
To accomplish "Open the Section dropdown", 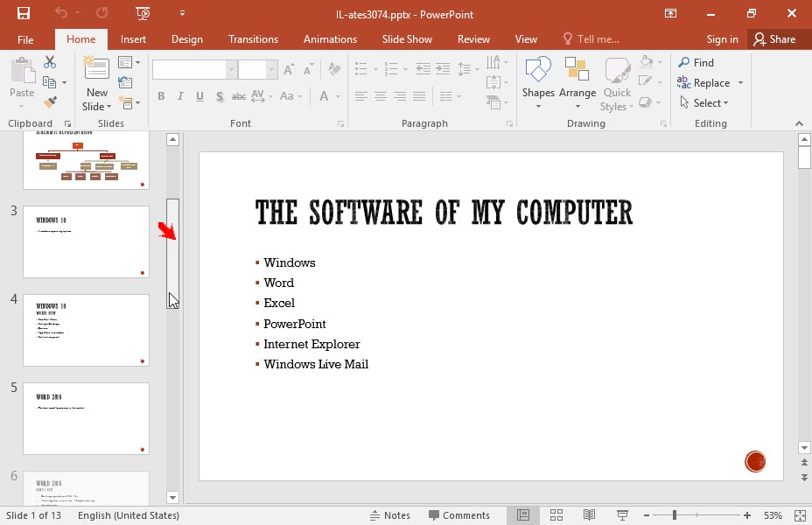I will [129, 102].
